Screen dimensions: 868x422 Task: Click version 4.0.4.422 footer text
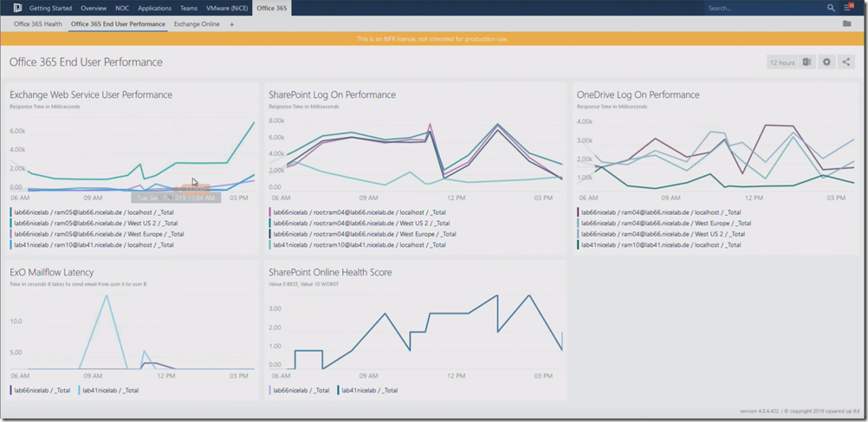759,412
